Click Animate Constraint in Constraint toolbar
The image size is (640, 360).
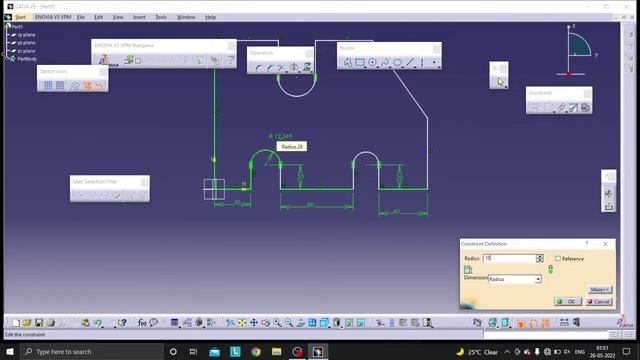(x=573, y=107)
